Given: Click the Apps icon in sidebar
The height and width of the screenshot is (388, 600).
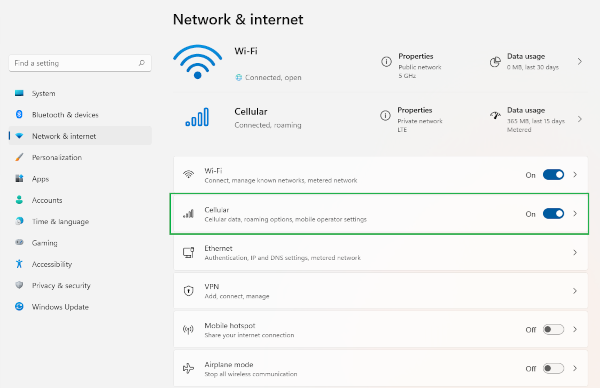Looking at the screenshot, I should (x=19, y=178).
